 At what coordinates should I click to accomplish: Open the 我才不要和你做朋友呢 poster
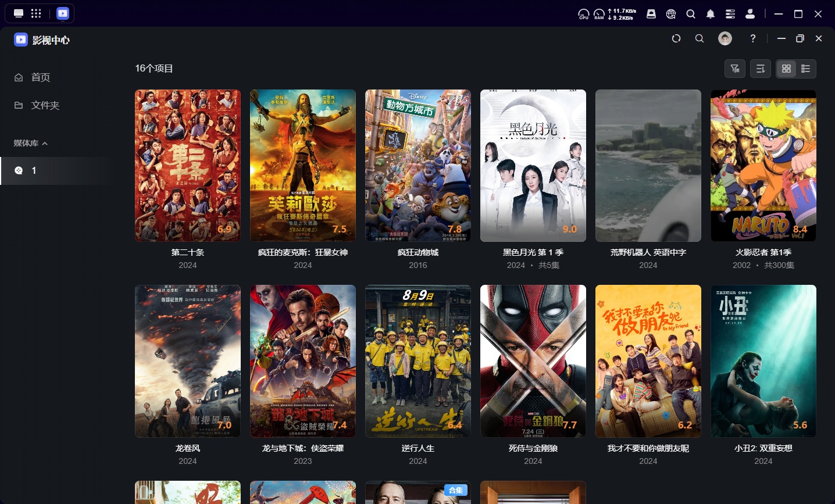(648, 361)
